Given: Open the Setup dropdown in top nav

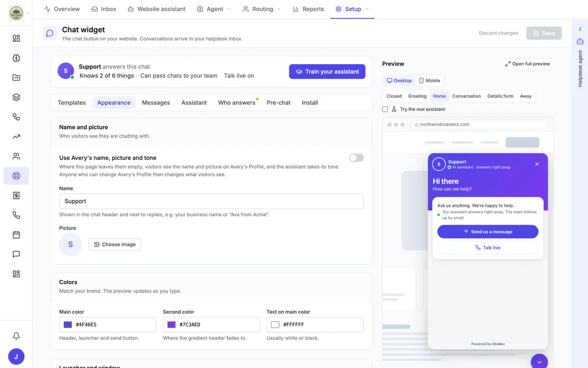Looking at the screenshot, I should [352, 9].
